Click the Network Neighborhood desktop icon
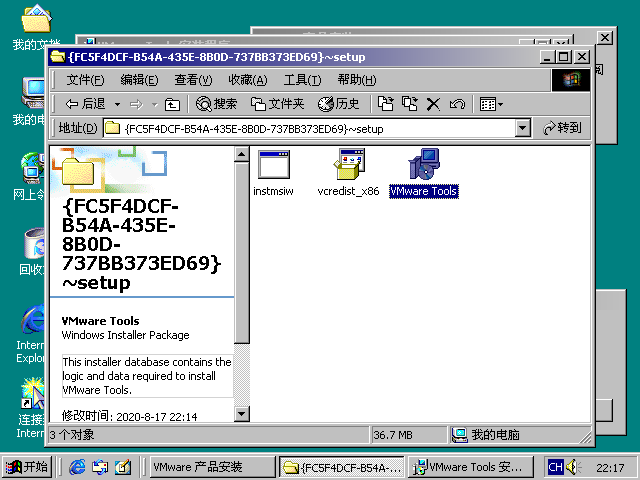 point(31,176)
